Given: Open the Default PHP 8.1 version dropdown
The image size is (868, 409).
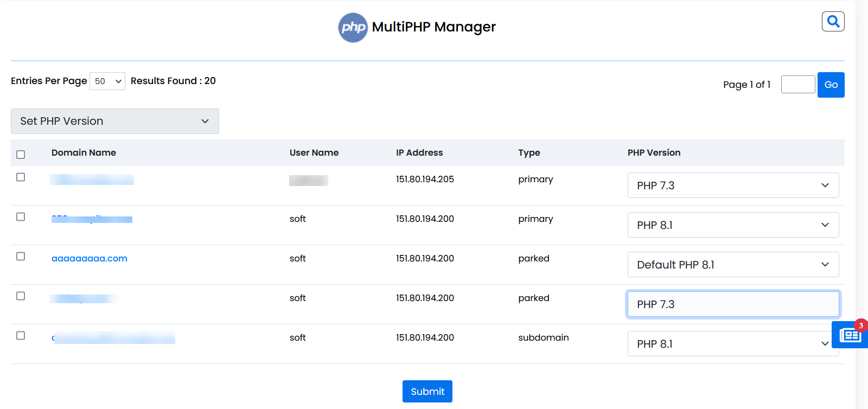Looking at the screenshot, I should tap(733, 265).
